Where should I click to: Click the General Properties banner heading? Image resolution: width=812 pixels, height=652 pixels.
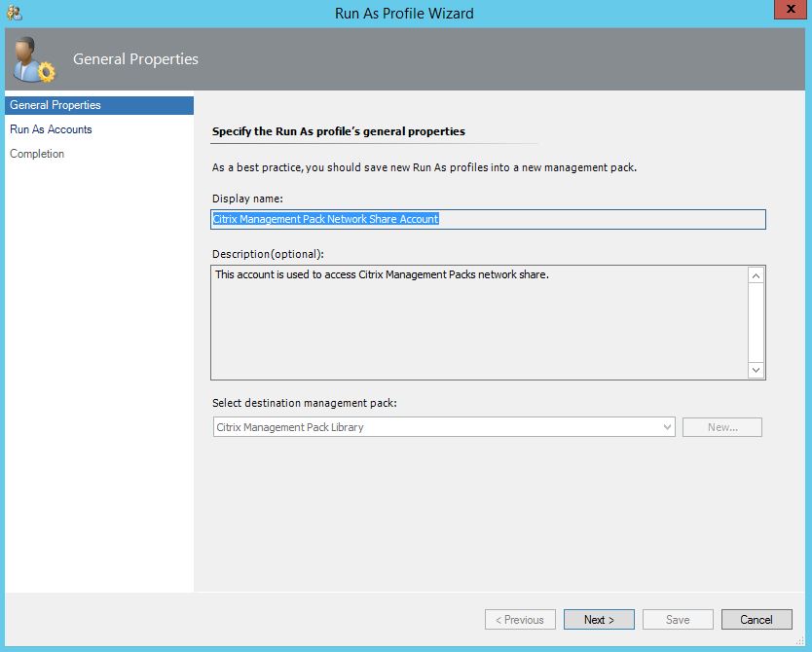(135, 59)
